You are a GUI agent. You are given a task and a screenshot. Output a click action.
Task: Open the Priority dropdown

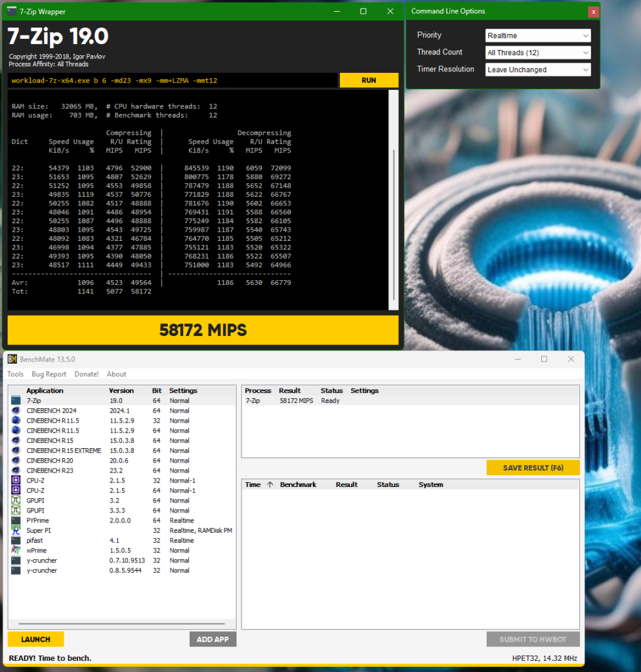point(537,35)
